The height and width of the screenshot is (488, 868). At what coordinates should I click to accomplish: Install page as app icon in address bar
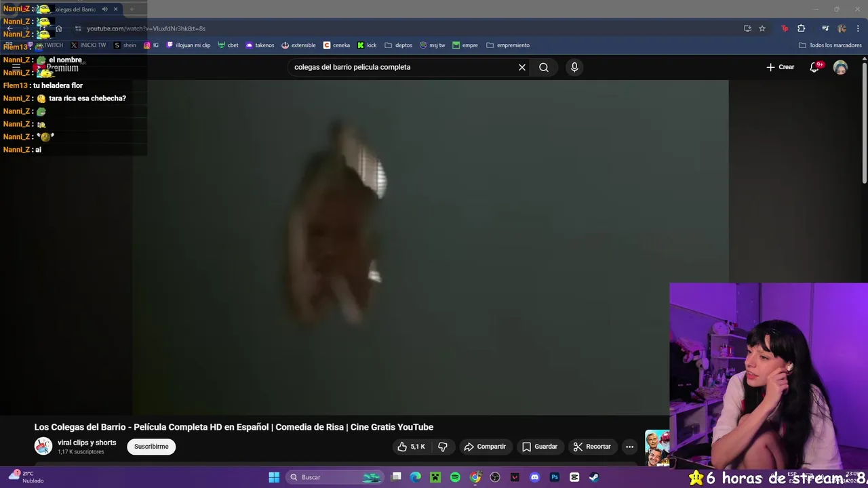point(747,28)
